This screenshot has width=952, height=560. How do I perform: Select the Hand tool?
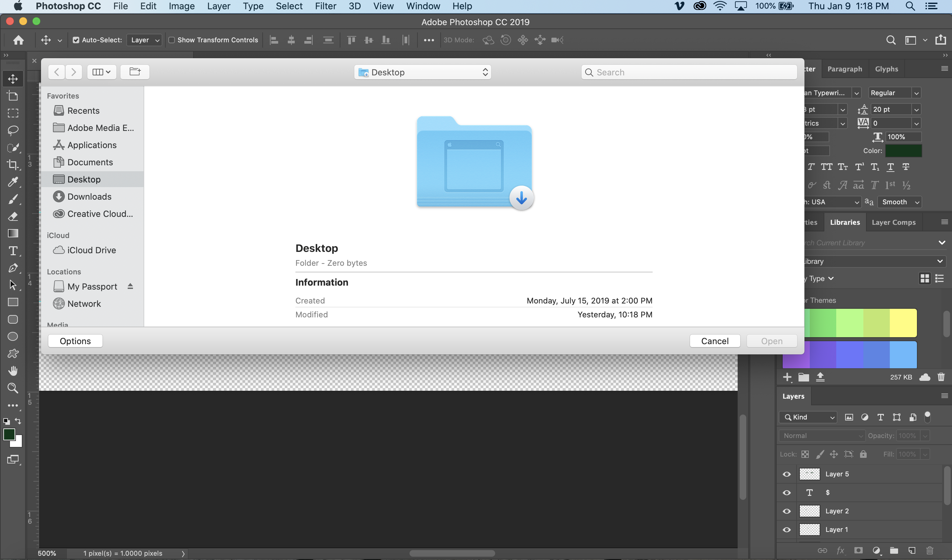(x=13, y=371)
